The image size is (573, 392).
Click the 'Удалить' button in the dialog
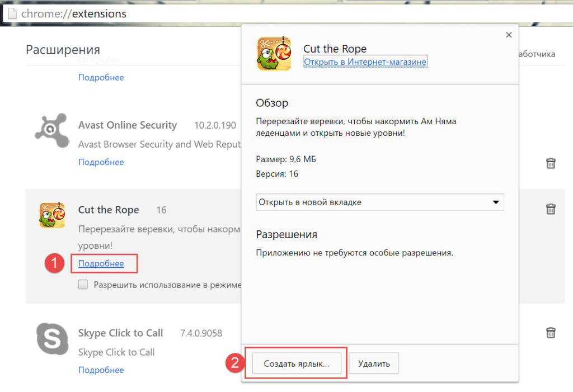(x=374, y=363)
